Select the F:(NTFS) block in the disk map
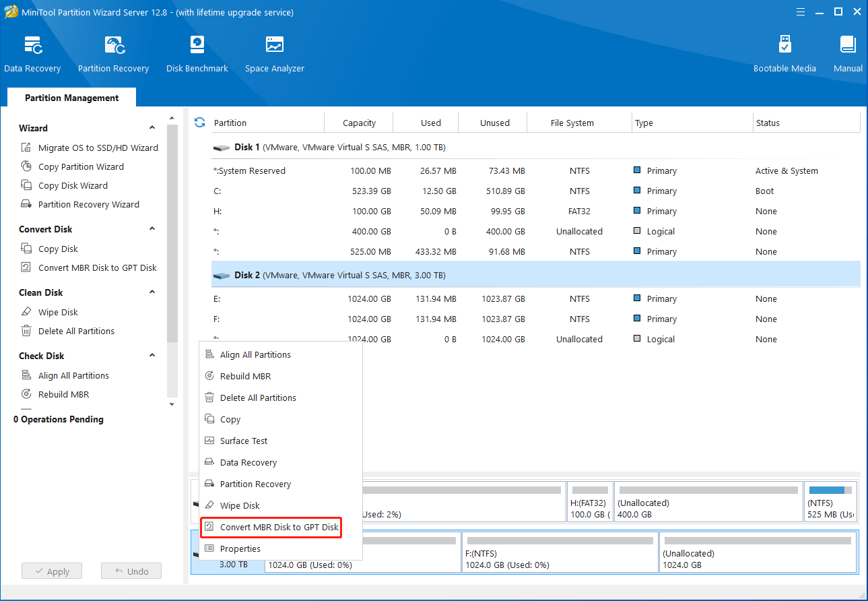Screen dimensions: 868x601 point(560,552)
